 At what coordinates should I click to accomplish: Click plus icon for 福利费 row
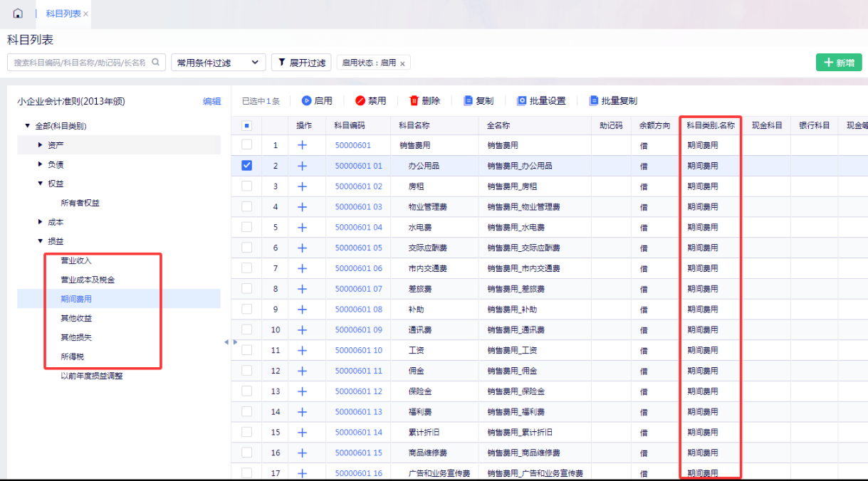[x=302, y=412]
